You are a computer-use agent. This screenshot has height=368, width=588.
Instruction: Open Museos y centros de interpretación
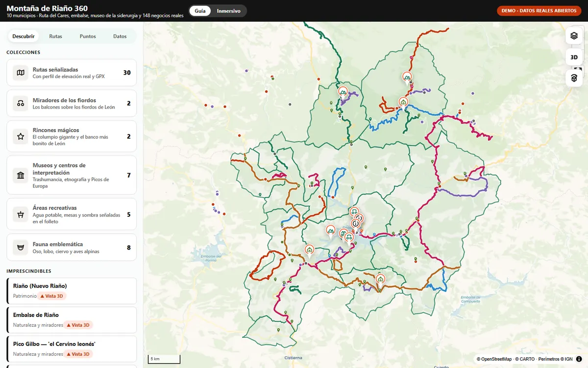72,175
